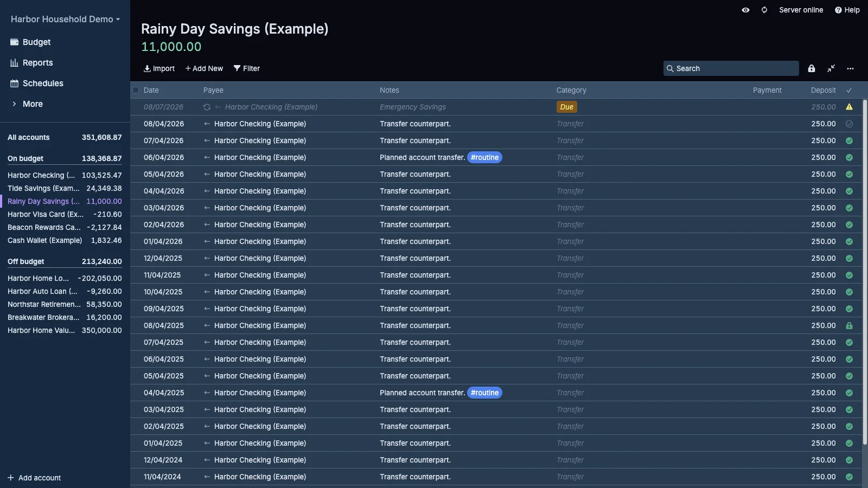Toggle cleared status on 05/04/2026 row
The image size is (868, 488).
849,174
